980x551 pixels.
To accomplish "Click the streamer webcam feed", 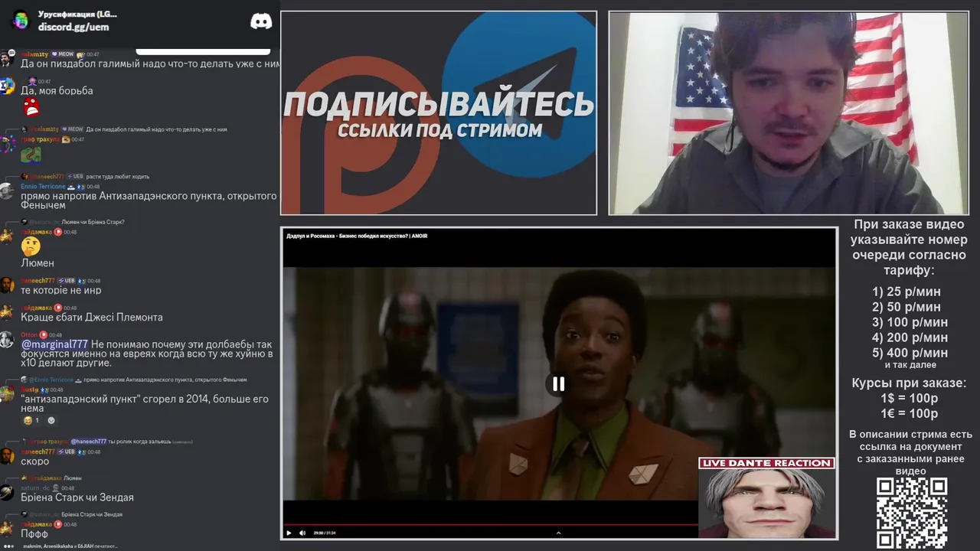I will pyautogui.click(x=789, y=112).
